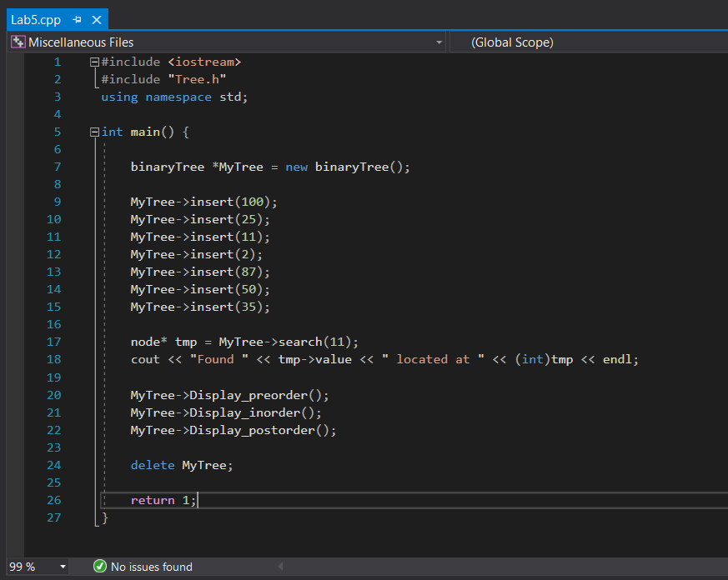The height and width of the screenshot is (580, 728).
Task: Click line number 26 in the margin
Action: tap(53, 500)
